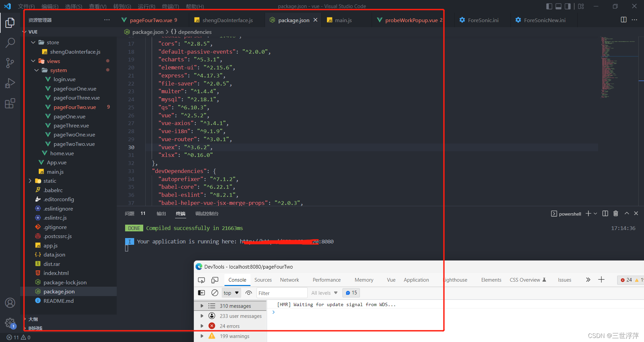Create a live expression with eye icon
The image size is (644, 342).
[x=249, y=293]
